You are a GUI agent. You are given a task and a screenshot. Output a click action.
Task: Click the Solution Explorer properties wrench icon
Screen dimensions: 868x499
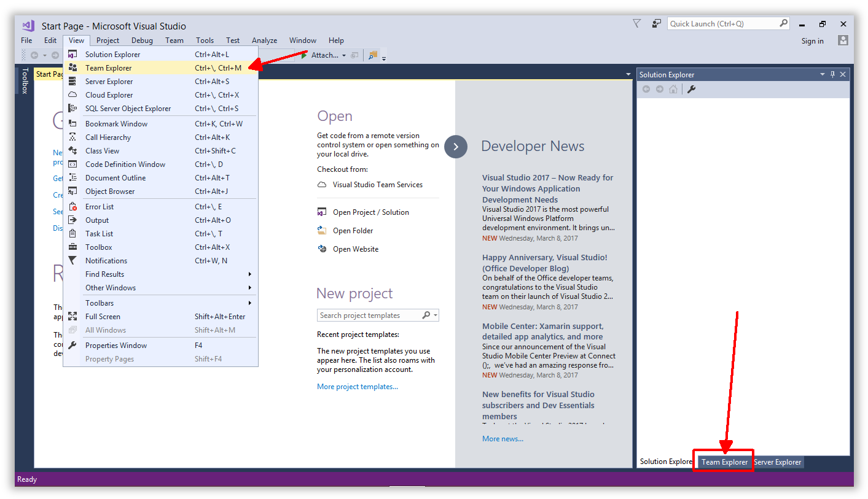691,89
